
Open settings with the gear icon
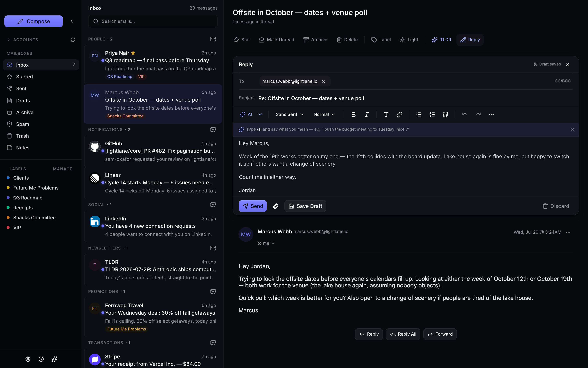coord(28,359)
